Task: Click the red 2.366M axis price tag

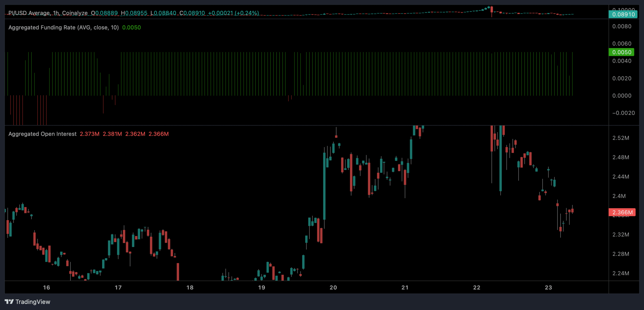Action: pos(622,212)
